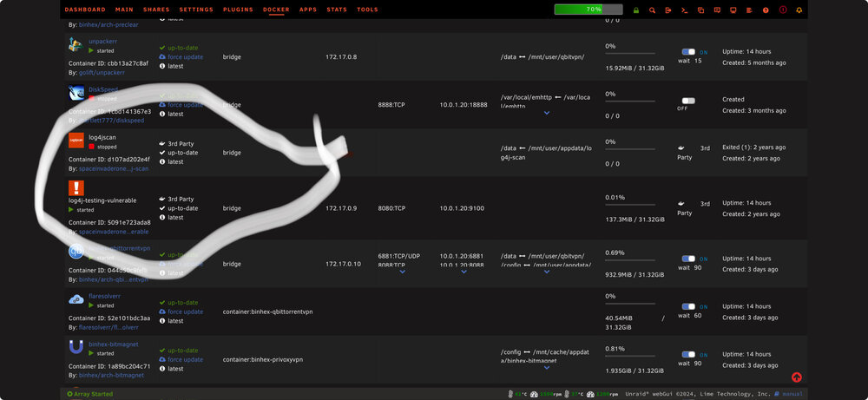
Task: Expand qbittorrentvpn LAN port mappings chevron
Action: click(x=464, y=272)
